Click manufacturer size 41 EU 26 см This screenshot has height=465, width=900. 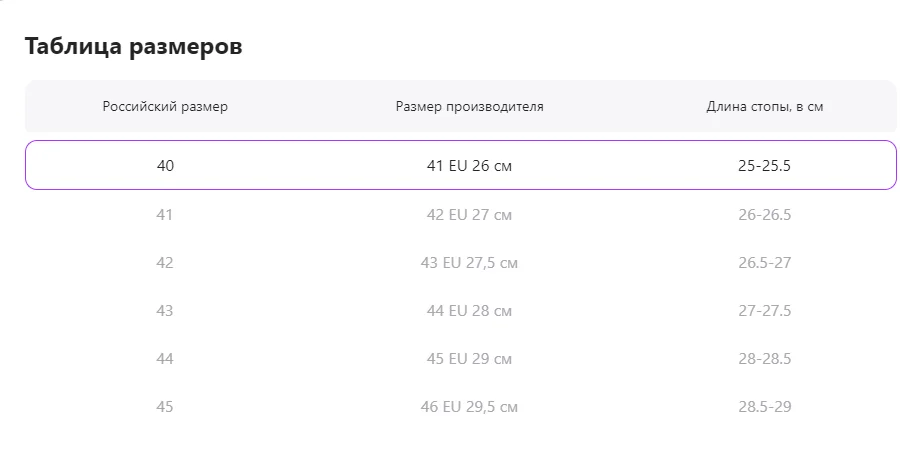(x=469, y=166)
